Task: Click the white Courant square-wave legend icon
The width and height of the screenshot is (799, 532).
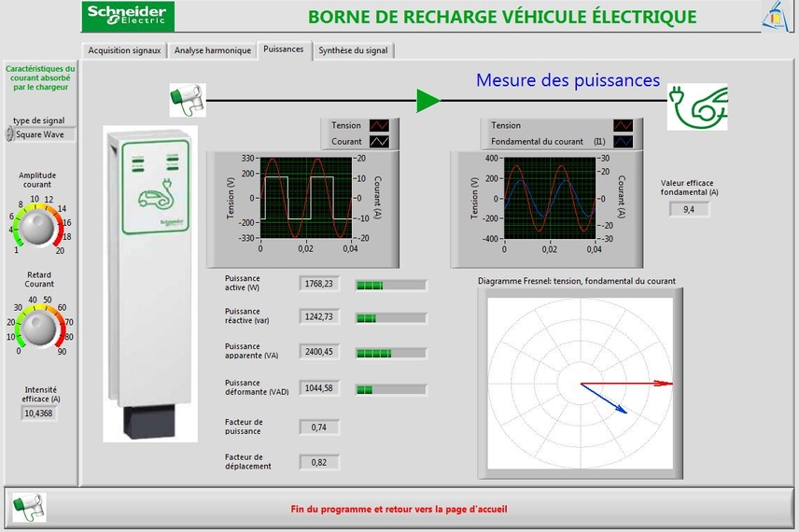Action: 379,142
